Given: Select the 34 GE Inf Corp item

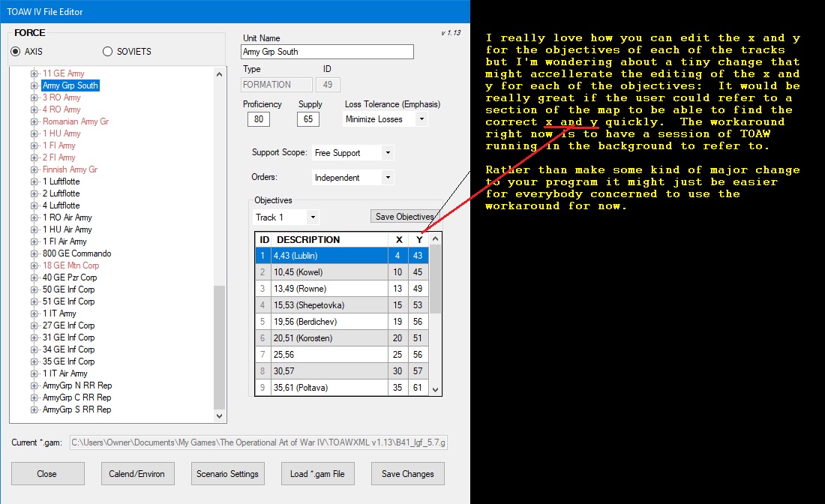Looking at the screenshot, I should [68, 349].
